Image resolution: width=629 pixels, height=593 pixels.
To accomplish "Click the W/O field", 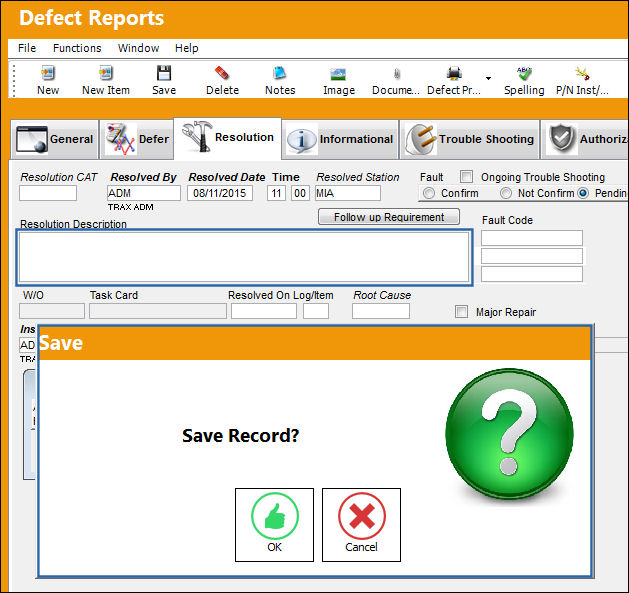I will [x=52, y=311].
